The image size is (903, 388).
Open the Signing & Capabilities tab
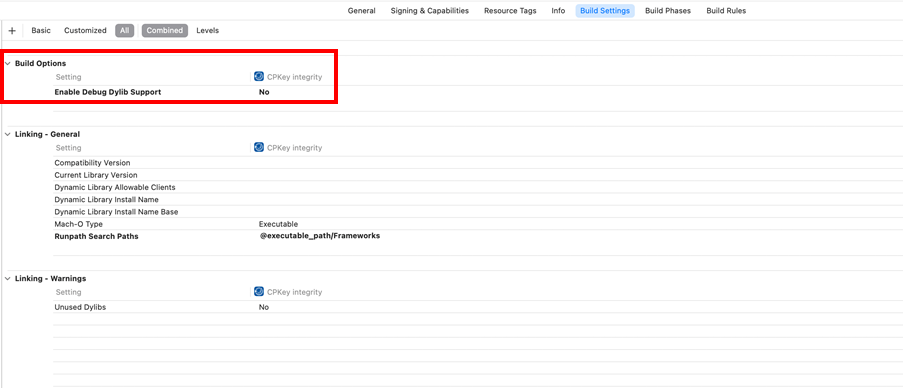tap(430, 10)
